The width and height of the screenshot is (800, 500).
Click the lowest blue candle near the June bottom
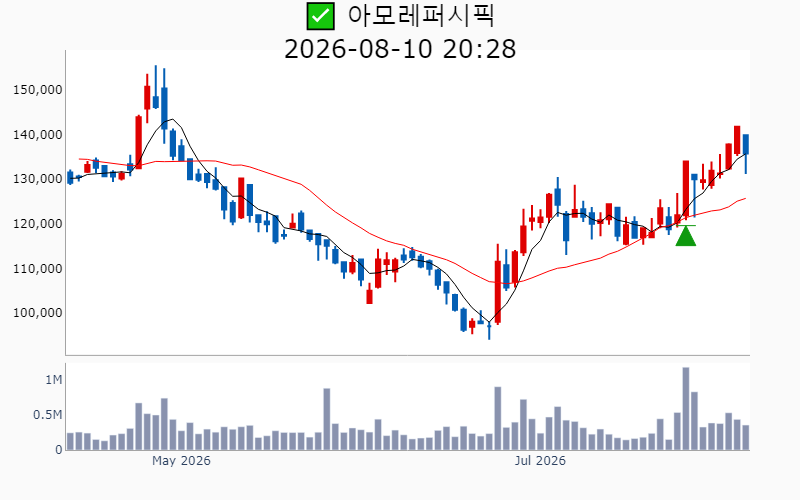pyautogui.click(x=489, y=331)
